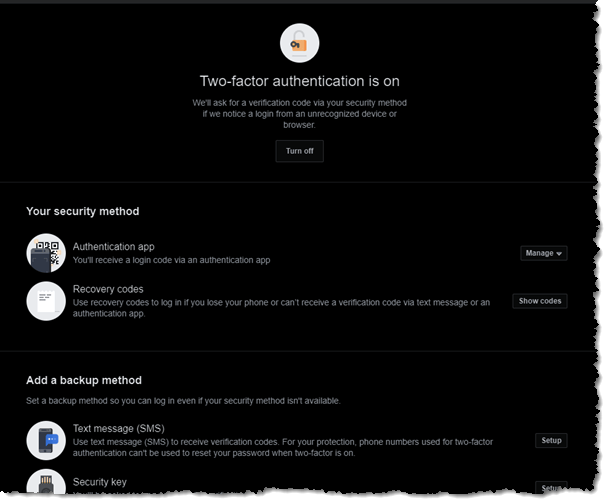Click the SMS verification codes description text
The height and width of the screenshot is (504, 609).
pyautogui.click(x=290, y=447)
